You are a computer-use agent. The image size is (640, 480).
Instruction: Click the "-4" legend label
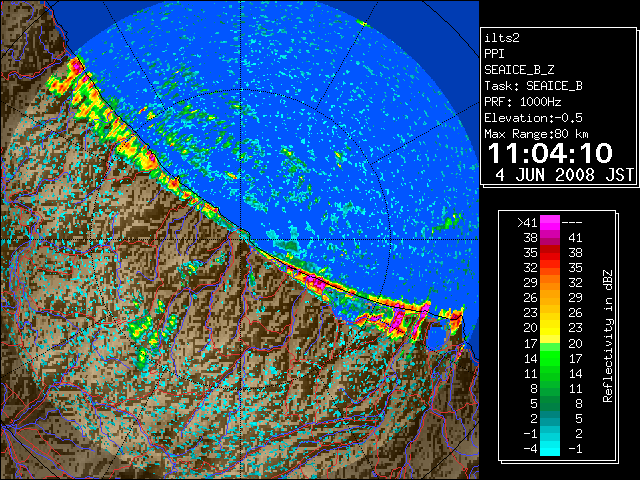[x=530, y=449]
